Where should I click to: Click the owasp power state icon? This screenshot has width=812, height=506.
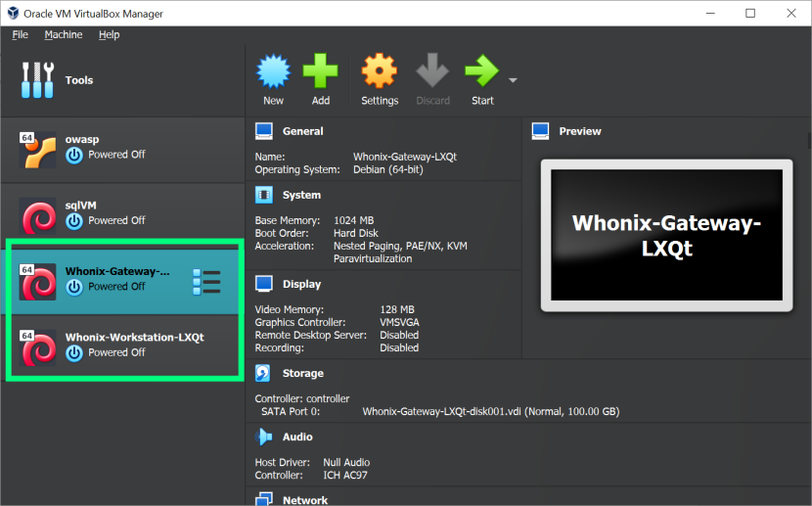click(x=74, y=155)
